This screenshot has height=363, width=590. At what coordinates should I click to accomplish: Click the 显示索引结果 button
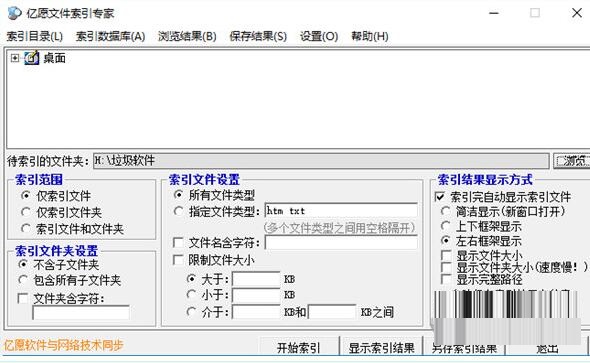click(382, 347)
